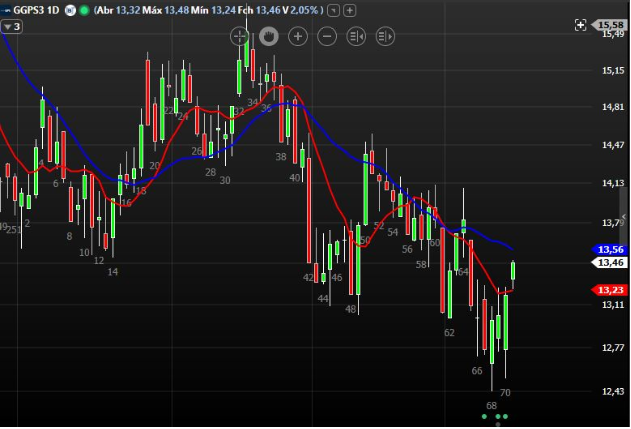Click the Máx 13,48 high value
The image size is (631, 429).
165,10
